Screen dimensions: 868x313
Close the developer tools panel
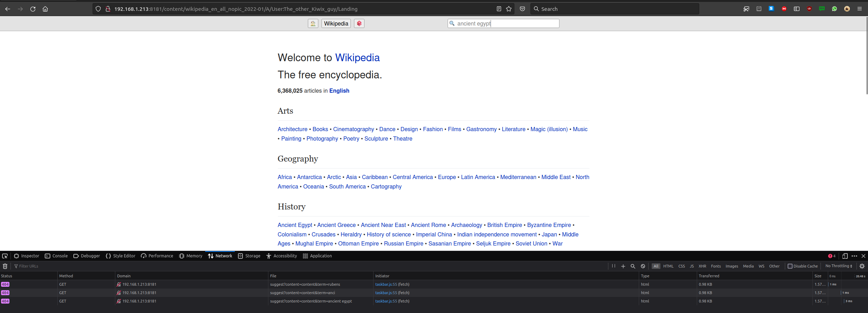pos(863,256)
